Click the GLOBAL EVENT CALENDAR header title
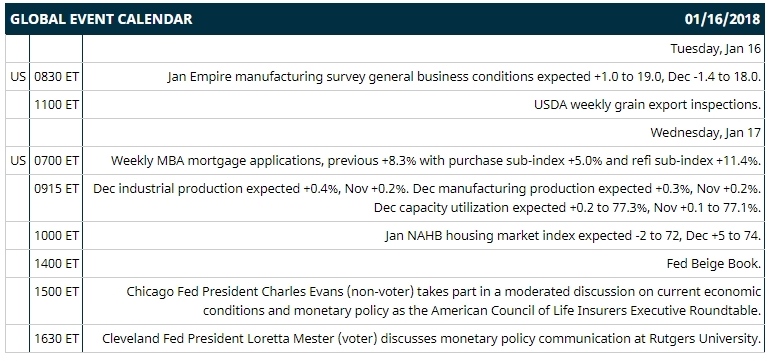The width and height of the screenshot is (770, 361). tap(101, 19)
